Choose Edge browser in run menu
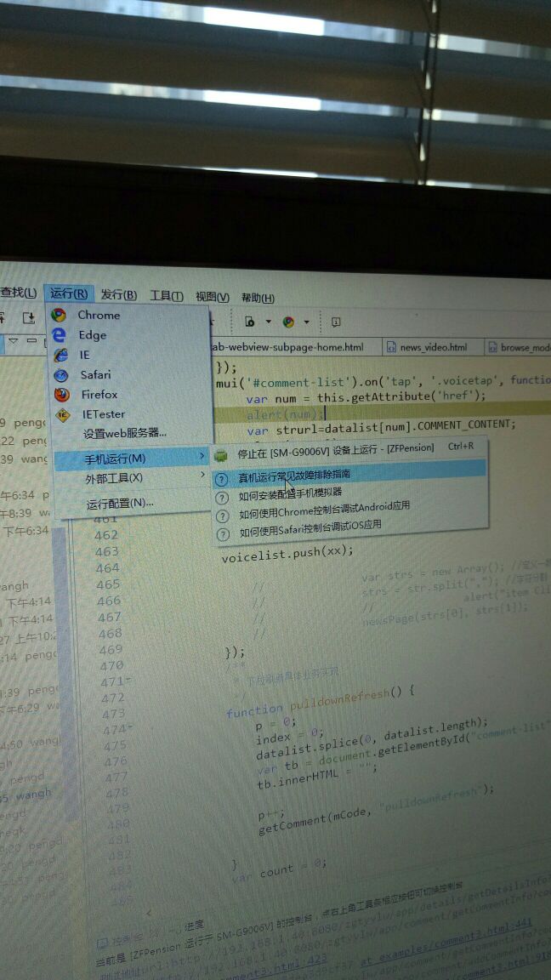551x980 pixels. coord(92,335)
